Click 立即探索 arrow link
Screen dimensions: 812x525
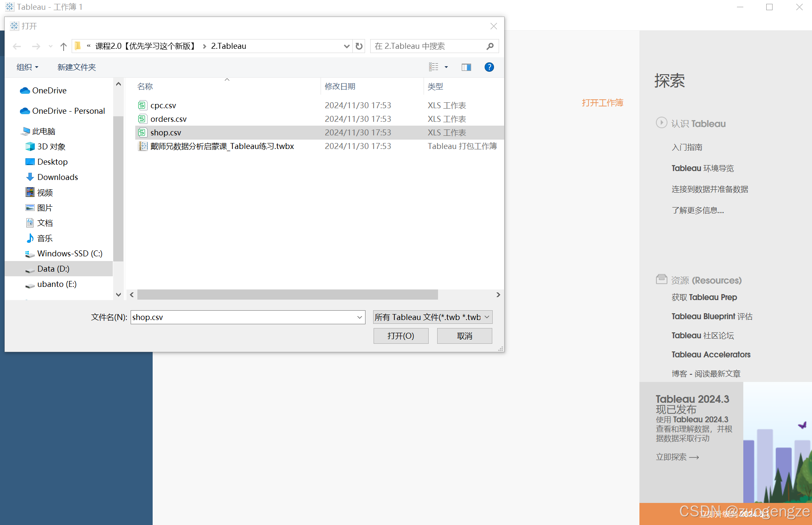pyautogui.click(x=677, y=457)
